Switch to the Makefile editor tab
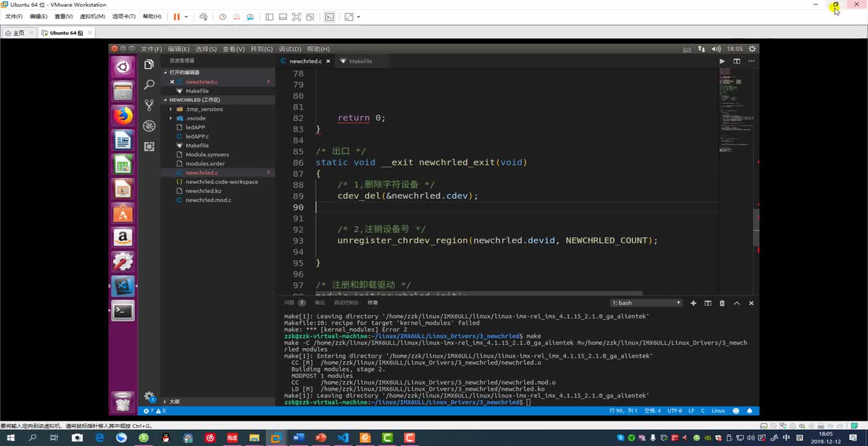868x446 pixels. pos(360,61)
